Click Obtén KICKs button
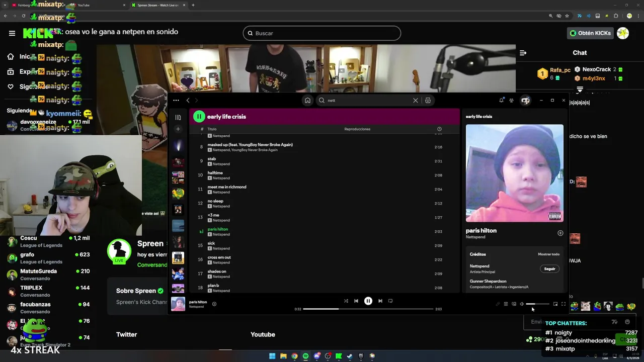Screen dimensions: 644x362 [x=590, y=33]
